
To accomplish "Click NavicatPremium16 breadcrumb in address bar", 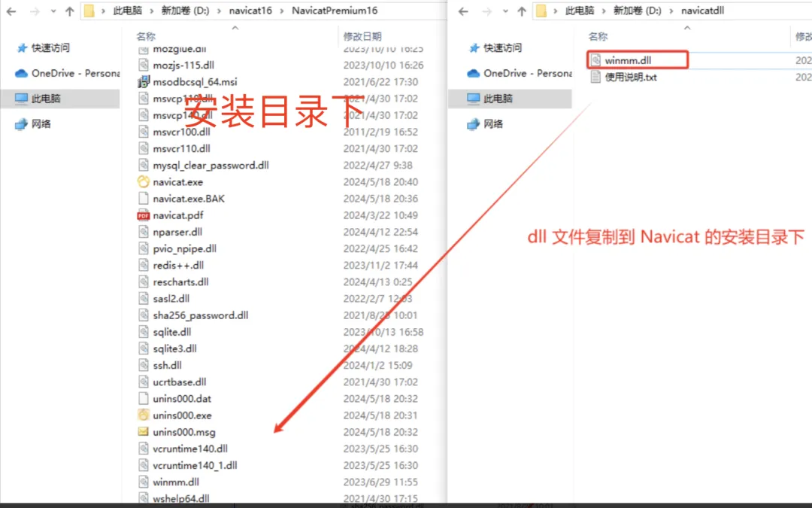I will 335,11.
